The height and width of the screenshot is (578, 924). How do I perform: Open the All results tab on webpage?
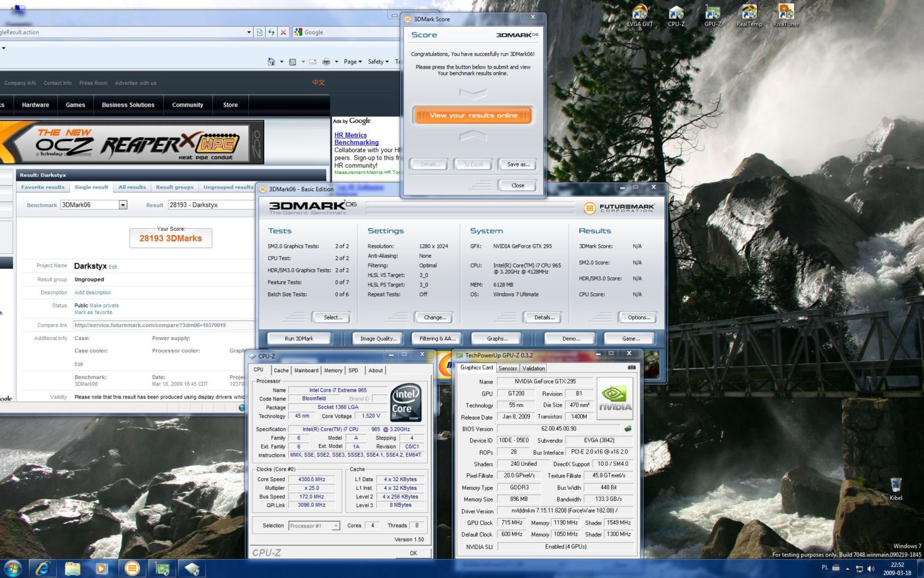(132, 187)
